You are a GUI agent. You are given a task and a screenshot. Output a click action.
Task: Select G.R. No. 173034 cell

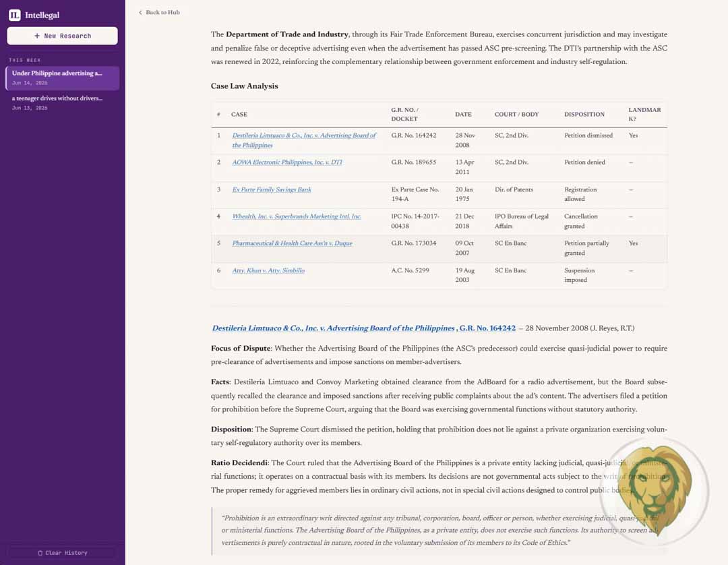coord(414,243)
